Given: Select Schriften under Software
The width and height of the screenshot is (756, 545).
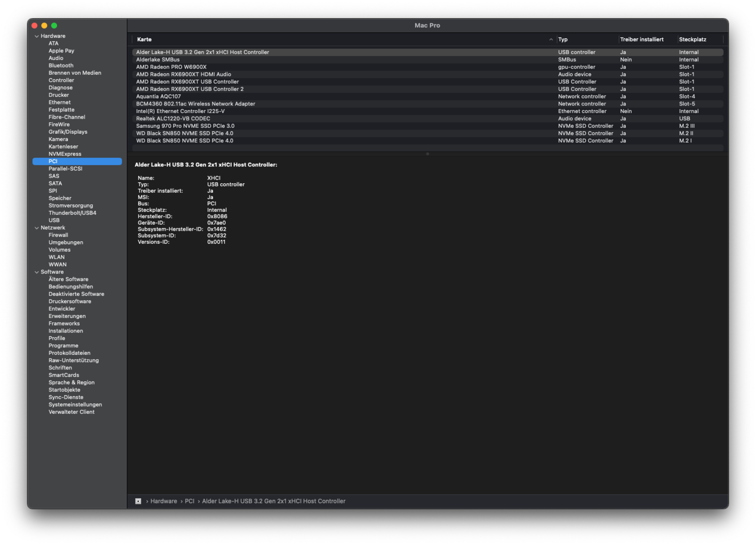Looking at the screenshot, I should tap(60, 368).
